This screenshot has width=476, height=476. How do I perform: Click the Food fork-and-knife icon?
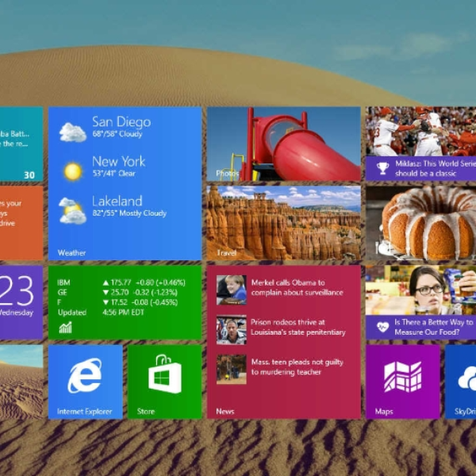382,248
